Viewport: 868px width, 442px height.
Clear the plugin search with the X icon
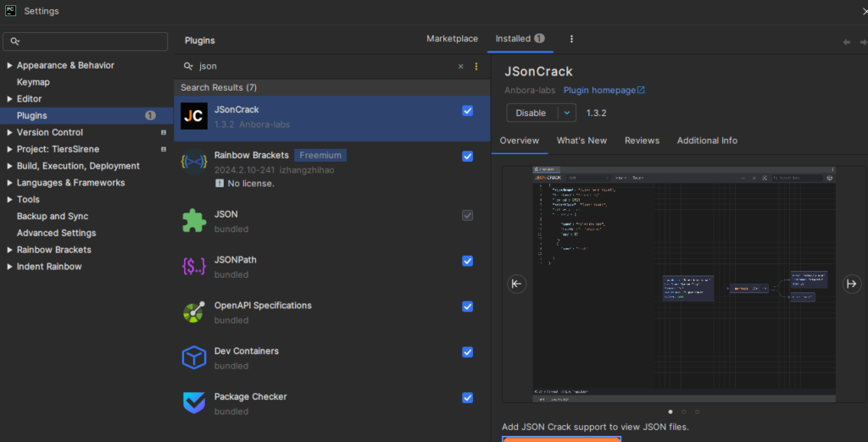[460, 66]
